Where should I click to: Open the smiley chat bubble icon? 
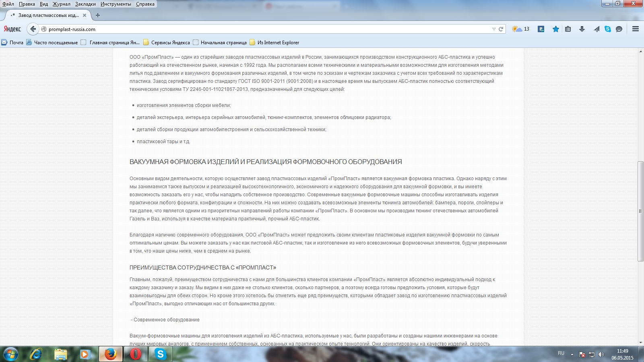point(619,29)
